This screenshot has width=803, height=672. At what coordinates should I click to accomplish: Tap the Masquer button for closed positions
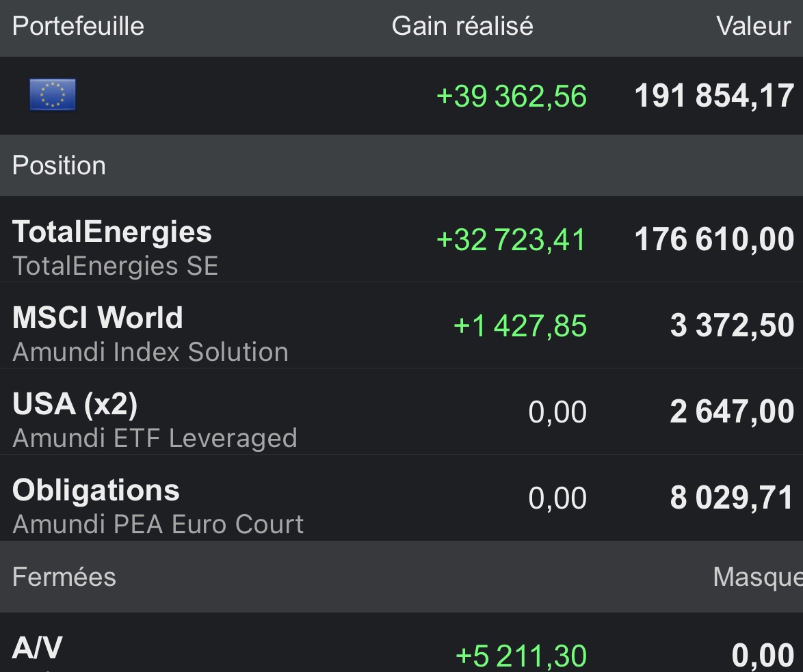point(757,577)
